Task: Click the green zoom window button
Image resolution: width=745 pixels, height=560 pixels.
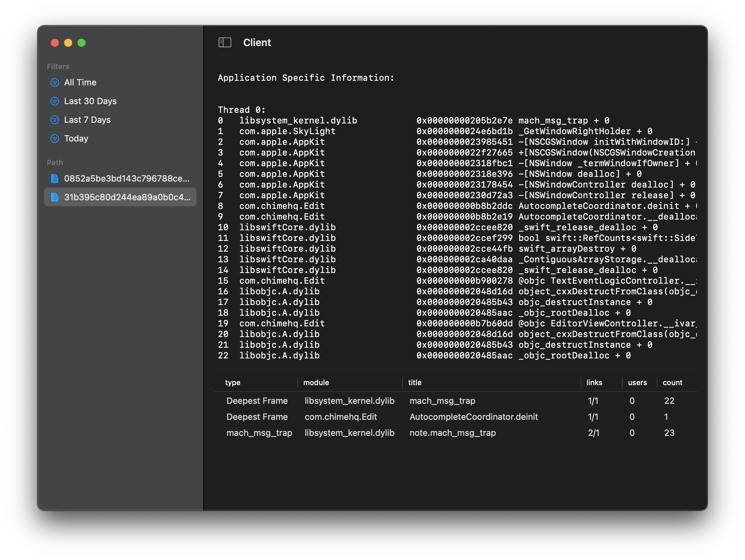Action: (x=82, y=43)
